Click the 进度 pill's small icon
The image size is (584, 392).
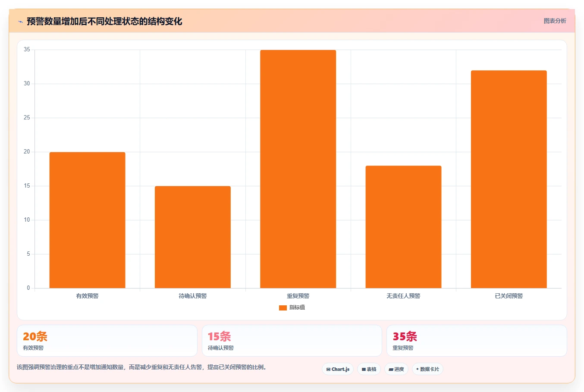[x=391, y=370]
